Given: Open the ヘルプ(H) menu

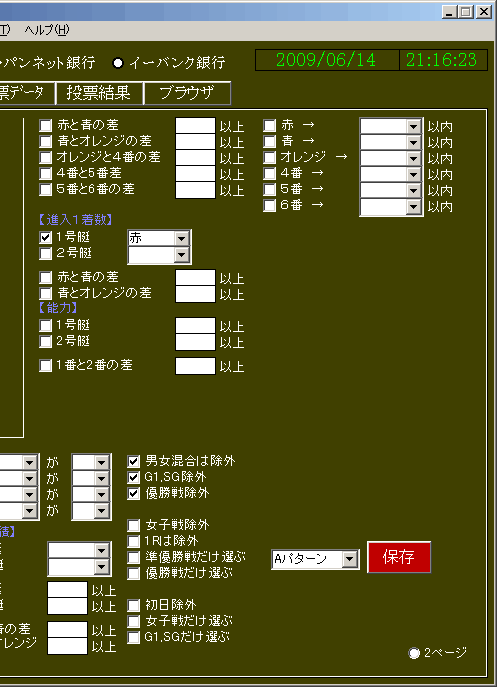Looking at the screenshot, I should [46, 30].
